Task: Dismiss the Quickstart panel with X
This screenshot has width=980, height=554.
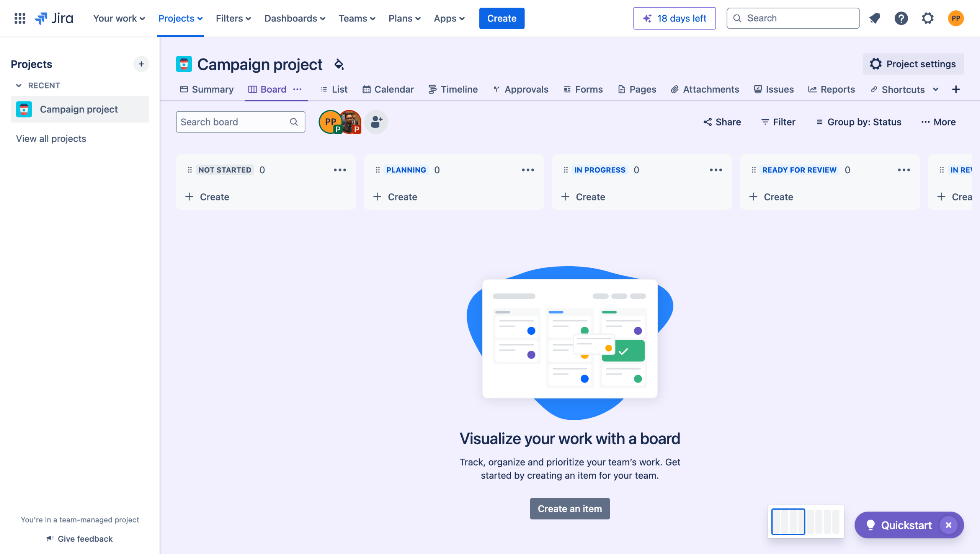Action: tap(949, 525)
